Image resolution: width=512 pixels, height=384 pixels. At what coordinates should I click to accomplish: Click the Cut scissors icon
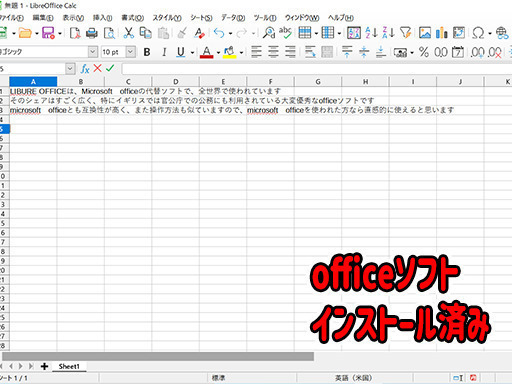tap(128, 33)
